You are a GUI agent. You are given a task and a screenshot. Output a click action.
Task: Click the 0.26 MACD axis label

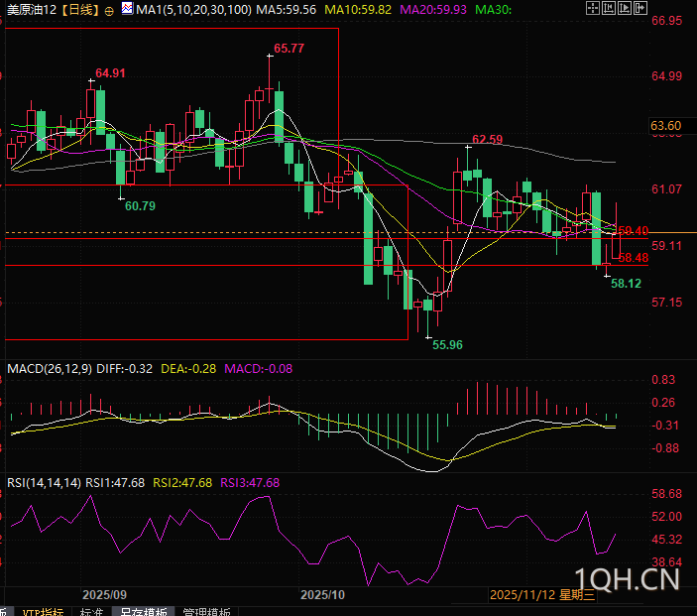663,403
